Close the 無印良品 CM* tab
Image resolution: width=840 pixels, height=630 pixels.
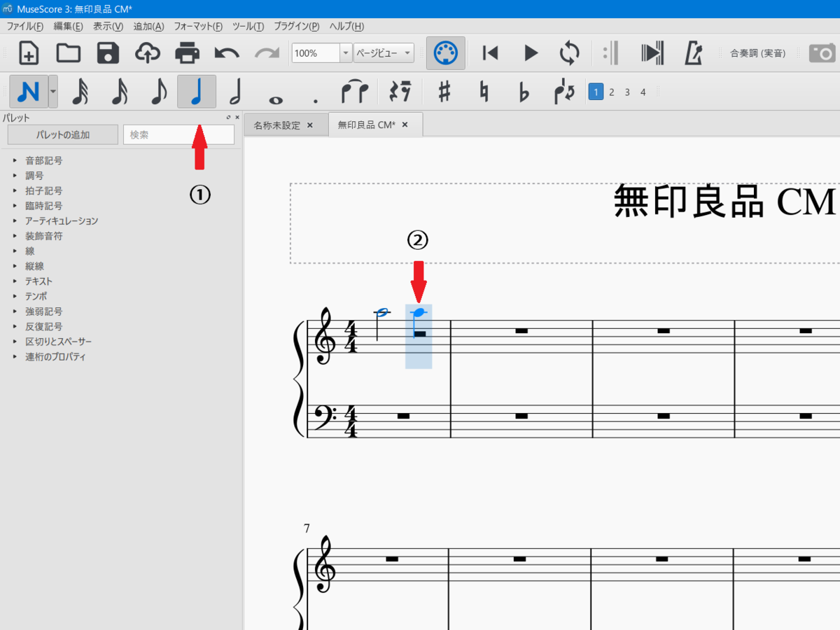click(x=405, y=125)
